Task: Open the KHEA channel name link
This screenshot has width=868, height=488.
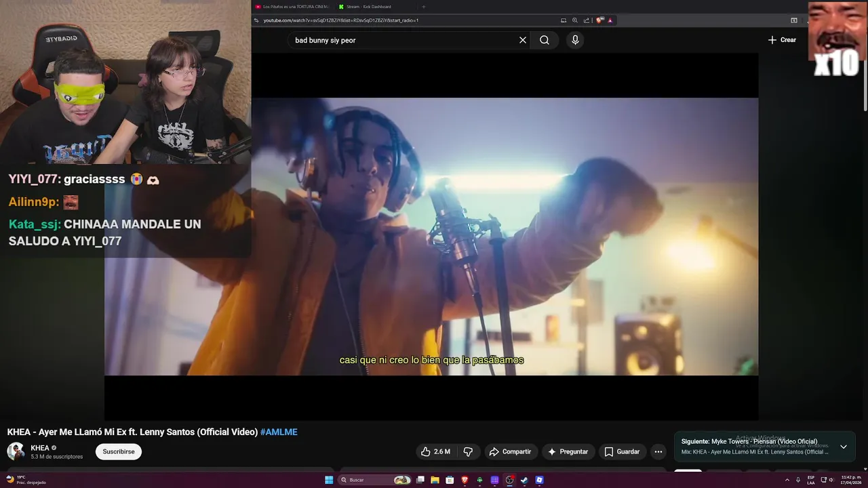Action: pyautogui.click(x=40, y=448)
